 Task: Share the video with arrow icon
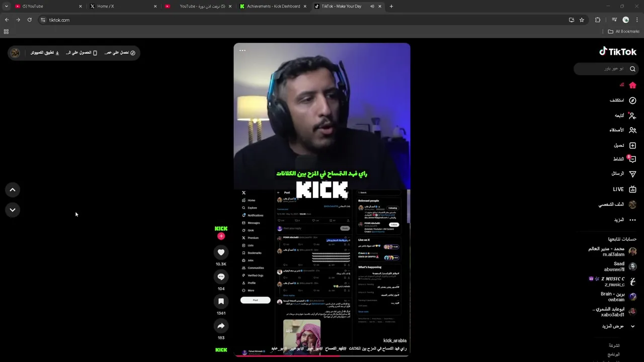(221, 326)
